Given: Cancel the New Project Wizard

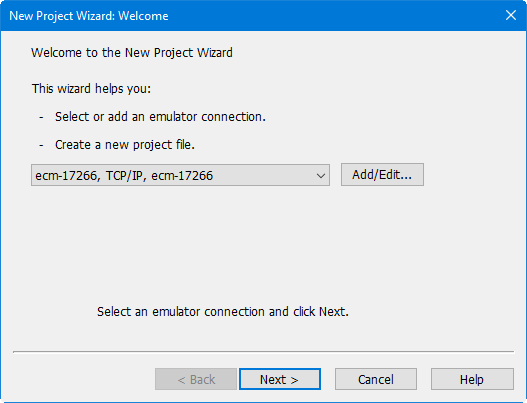Looking at the screenshot, I should click(x=376, y=379).
